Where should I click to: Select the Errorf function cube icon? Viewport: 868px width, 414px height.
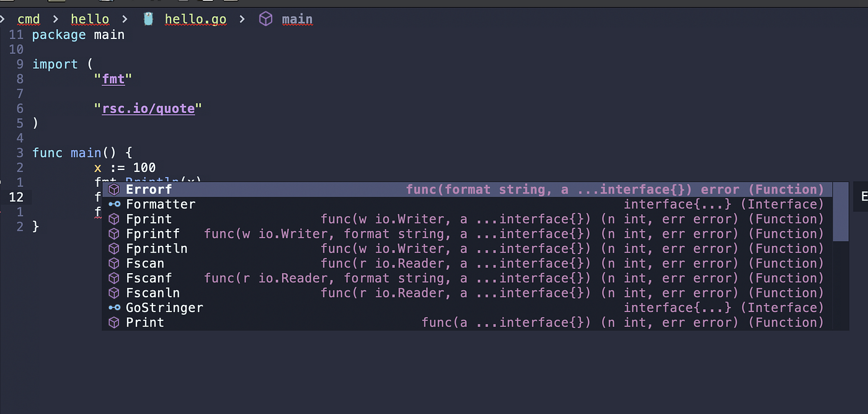(x=113, y=189)
